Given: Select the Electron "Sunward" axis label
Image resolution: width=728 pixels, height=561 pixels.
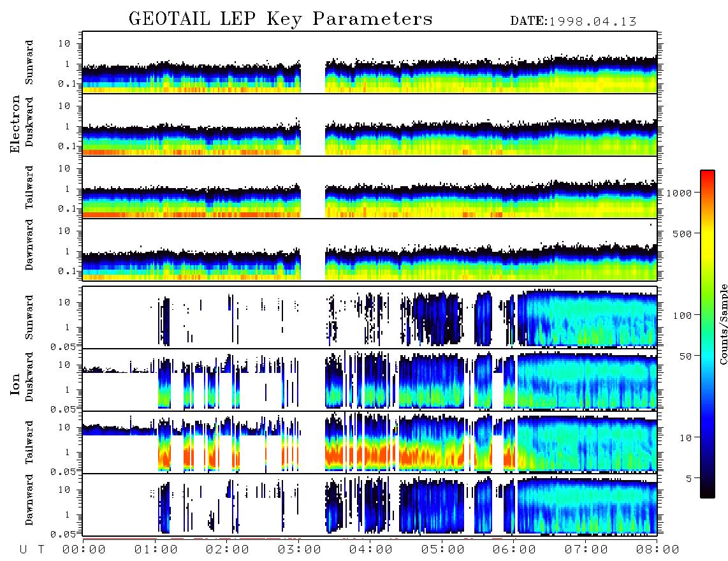Looking at the screenshot, I should click(29, 62).
